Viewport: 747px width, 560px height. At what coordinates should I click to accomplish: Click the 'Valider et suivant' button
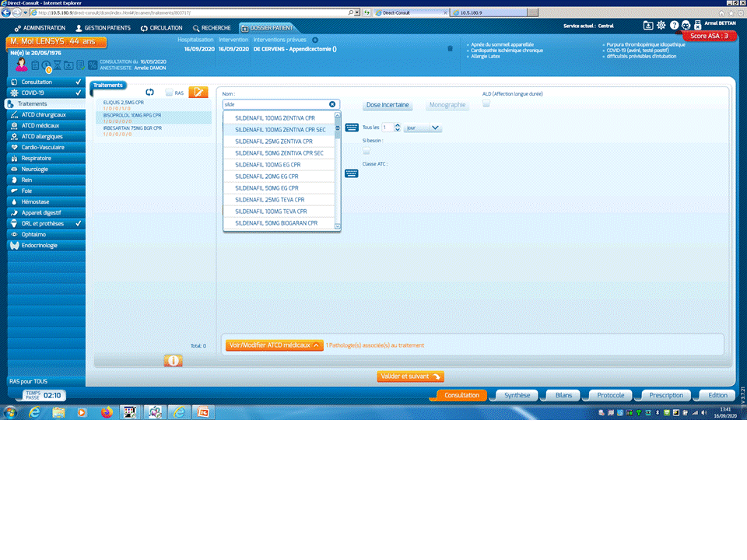pos(410,376)
